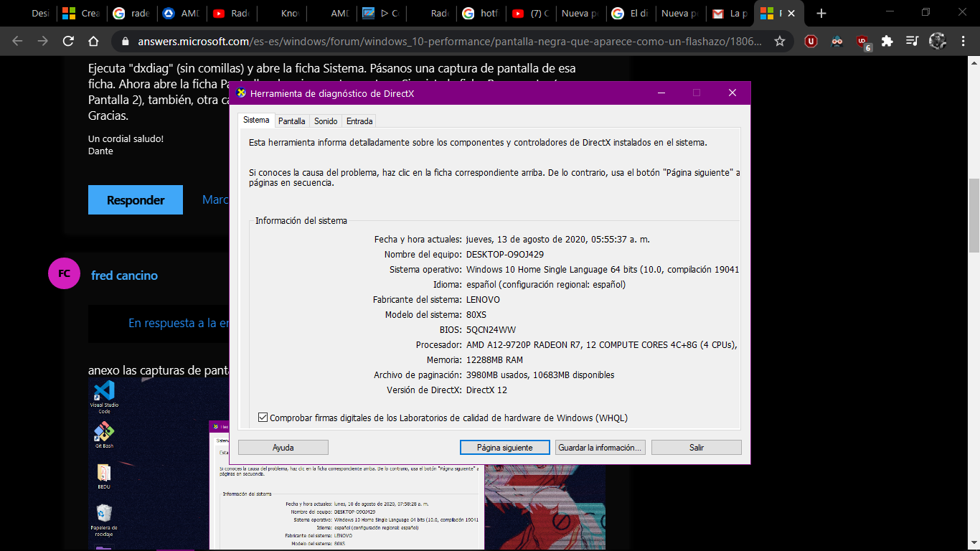This screenshot has height=551, width=980.
Task: Click the browser forward arrow
Action: click(x=43, y=42)
